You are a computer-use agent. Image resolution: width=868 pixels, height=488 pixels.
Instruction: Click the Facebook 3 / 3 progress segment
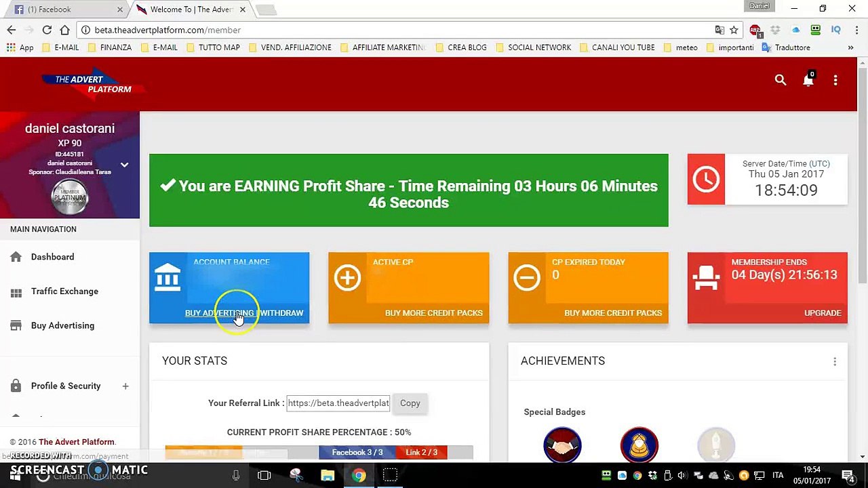(x=357, y=452)
